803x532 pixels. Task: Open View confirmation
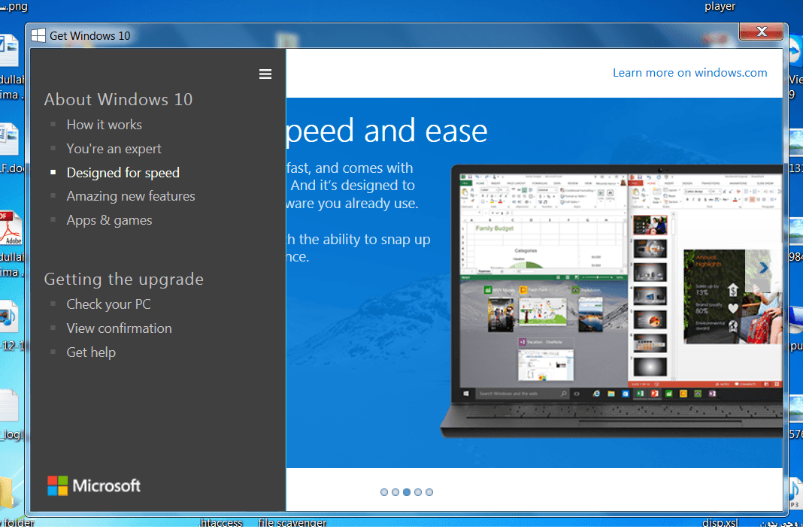point(119,328)
